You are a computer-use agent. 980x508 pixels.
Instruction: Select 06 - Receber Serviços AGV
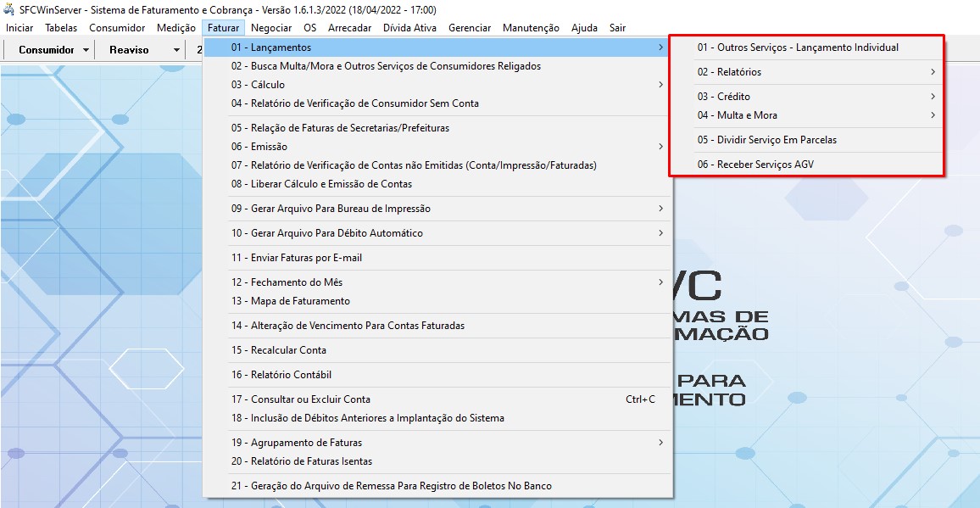(x=755, y=165)
